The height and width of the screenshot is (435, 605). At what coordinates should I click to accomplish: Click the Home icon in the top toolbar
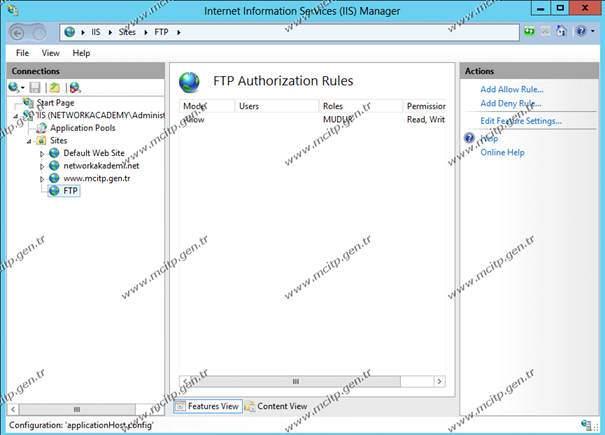561,31
